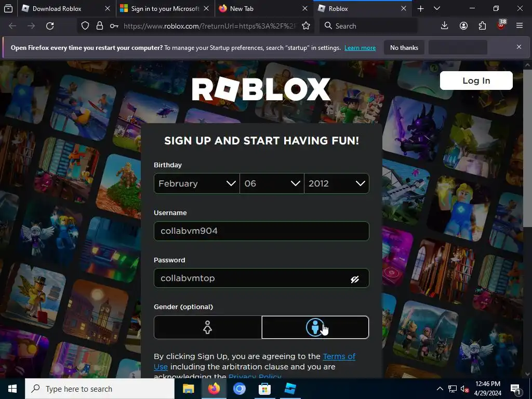The height and width of the screenshot is (399, 532).
Task: Focus the Password input field
Action: [261, 278]
